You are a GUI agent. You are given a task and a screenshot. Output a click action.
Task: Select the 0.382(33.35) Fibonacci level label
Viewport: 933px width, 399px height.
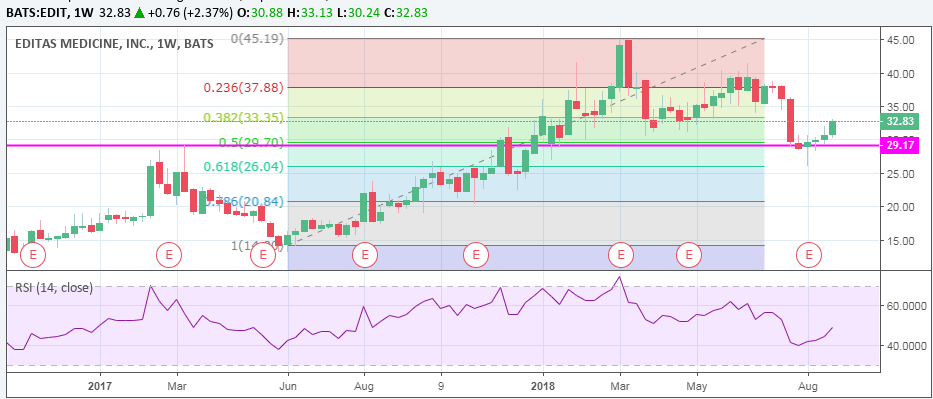click(x=244, y=117)
